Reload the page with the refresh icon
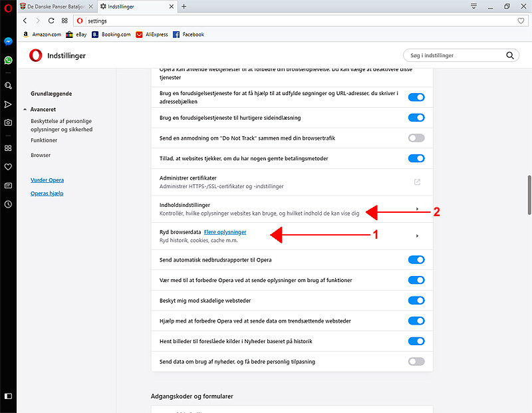This screenshot has height=413, width=532. tap(51, 21)
